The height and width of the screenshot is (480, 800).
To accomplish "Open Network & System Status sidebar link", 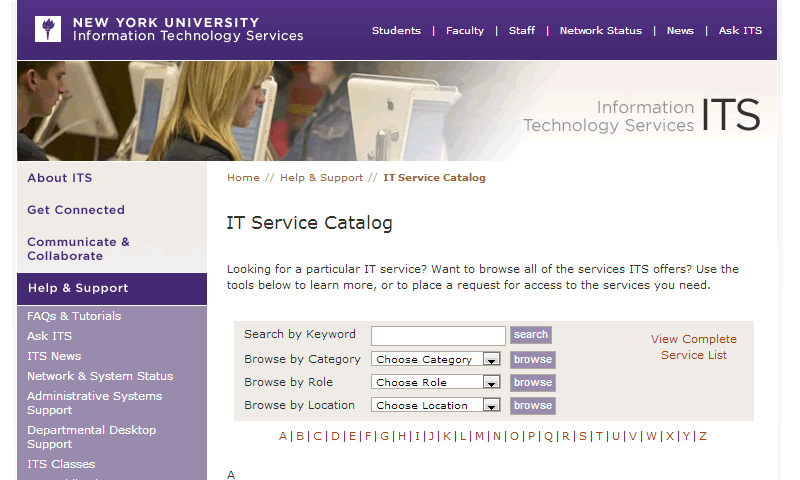I will [100, 376].
